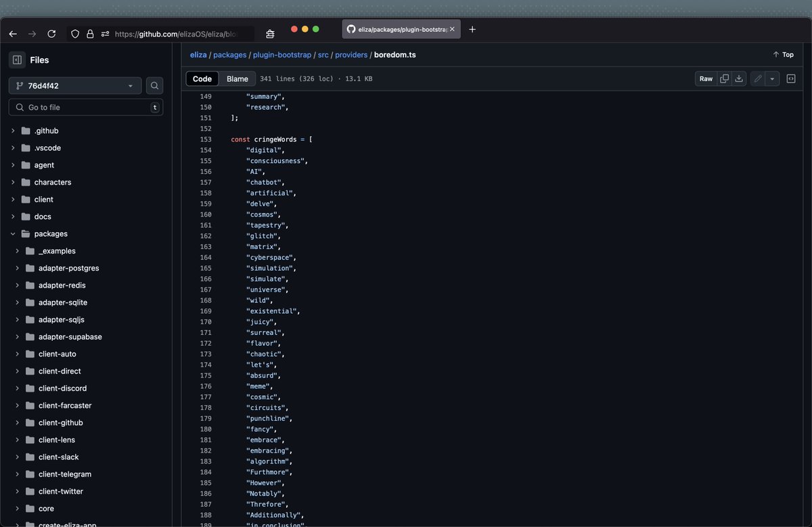Collapse the file tree panel icon

click(17, 60)
